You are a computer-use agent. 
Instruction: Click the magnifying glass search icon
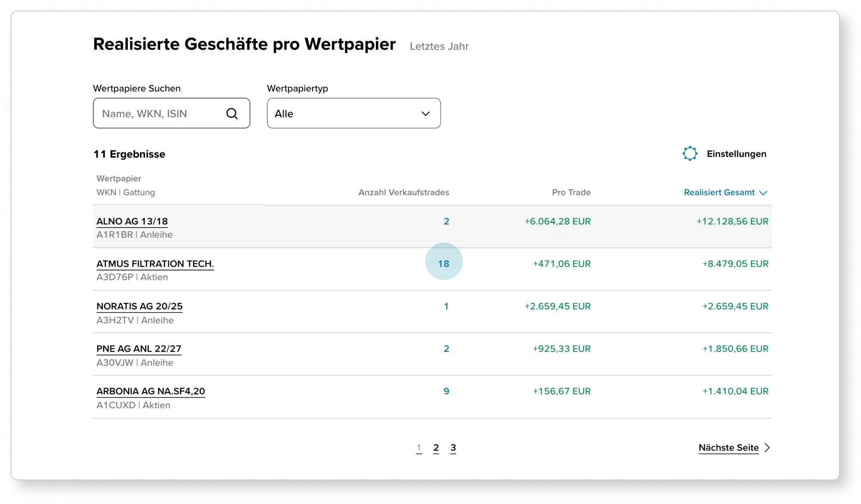[x=232, y=113]
